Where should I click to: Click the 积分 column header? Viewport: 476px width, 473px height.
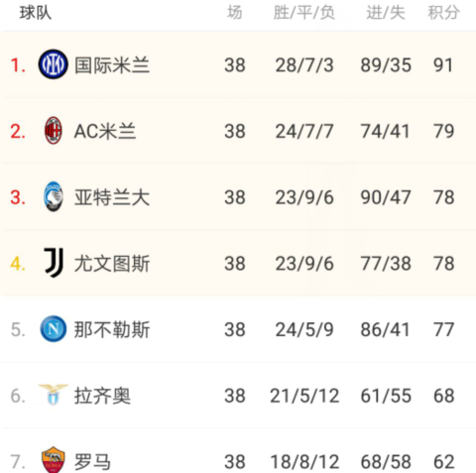tap(443, 13)
